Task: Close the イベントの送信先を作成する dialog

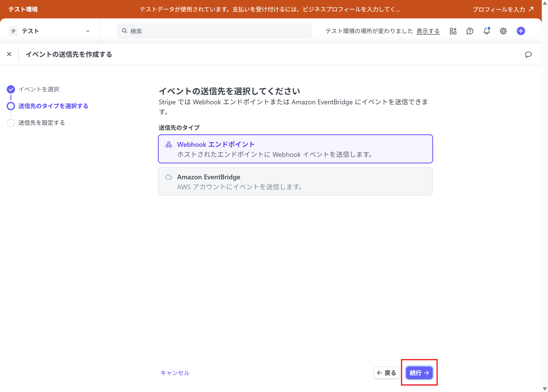Action: pyautogui.click(x=9, y=54)
